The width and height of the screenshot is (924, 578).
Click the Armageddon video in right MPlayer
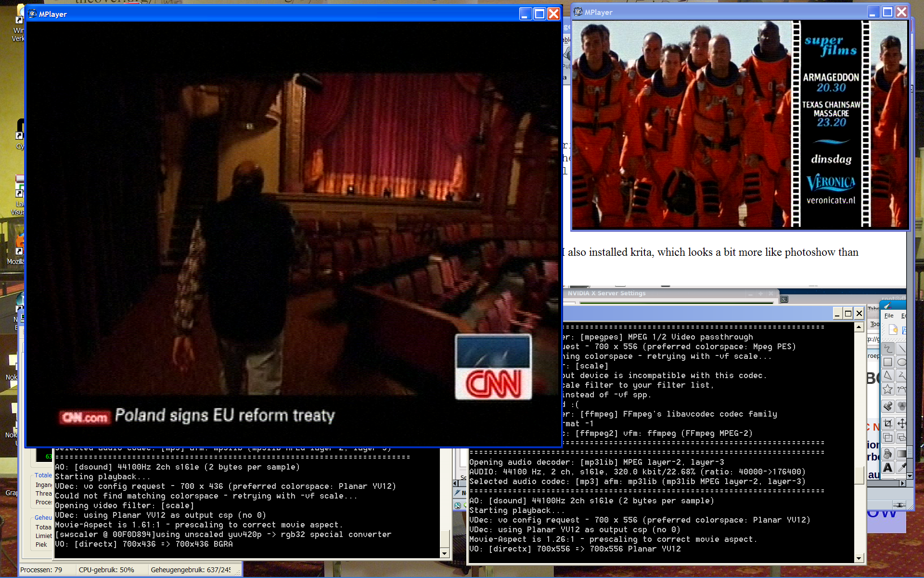[x=740, y=124]
